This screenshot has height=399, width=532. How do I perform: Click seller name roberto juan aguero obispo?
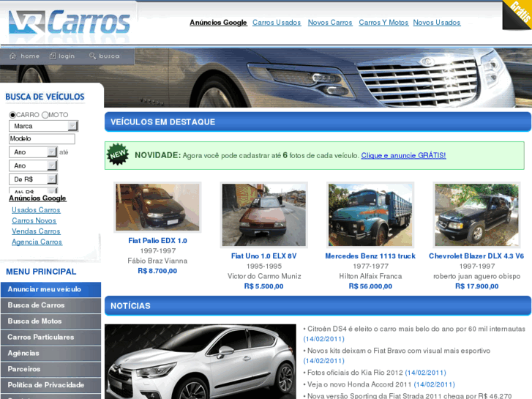pos(476,276)
